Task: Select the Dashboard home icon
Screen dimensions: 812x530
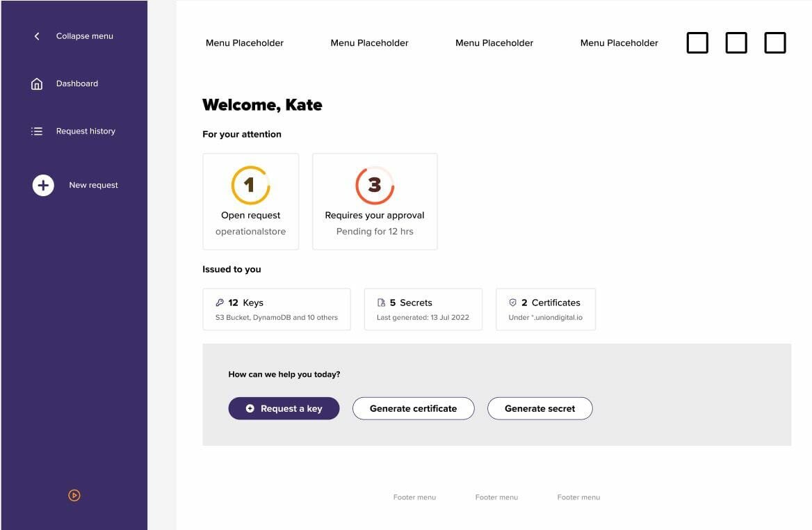Action: pyautogui.click(x=36, y=83)
